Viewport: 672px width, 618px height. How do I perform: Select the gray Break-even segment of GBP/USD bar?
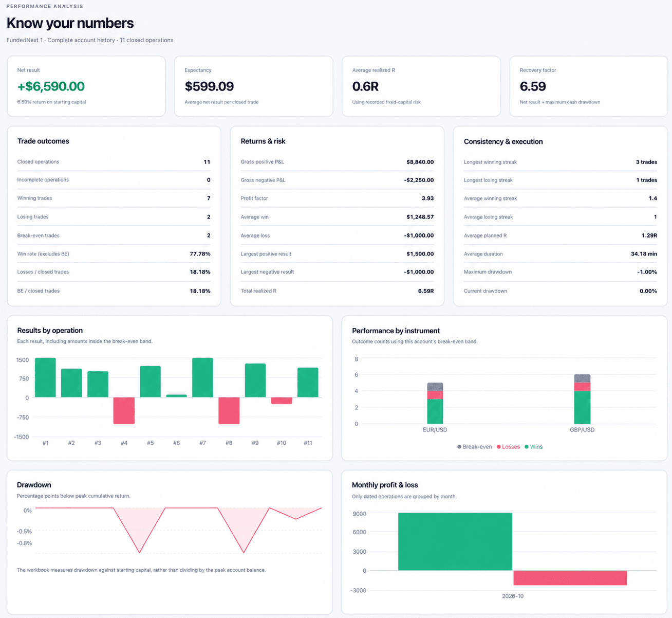(x=582, y=378)
